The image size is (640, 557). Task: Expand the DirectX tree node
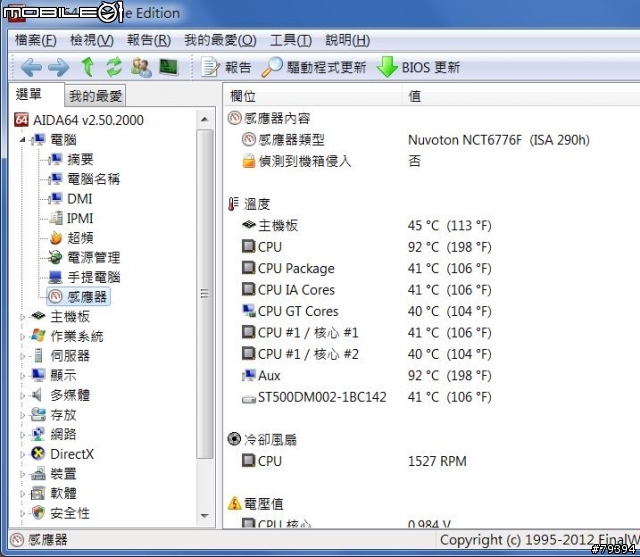pyautogui.click(x=22, y=454)
